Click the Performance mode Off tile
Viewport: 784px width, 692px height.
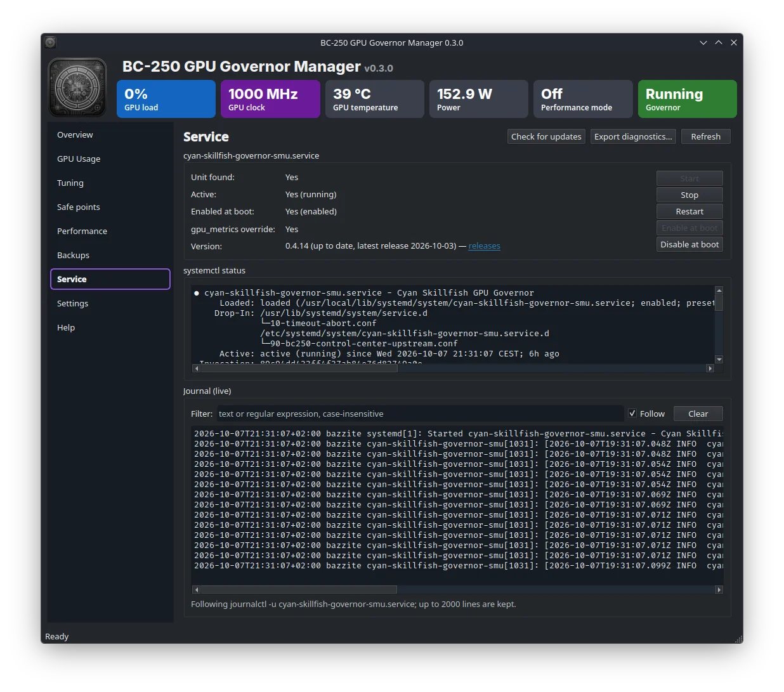pyautogui.click(x=583, y=99)
